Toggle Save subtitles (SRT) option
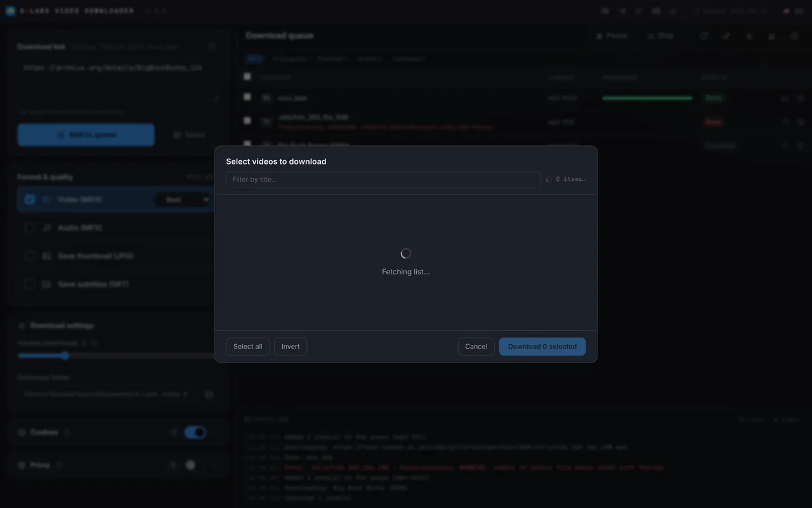The height and width of the screenshot is (508, 812). tap(30, 284)
